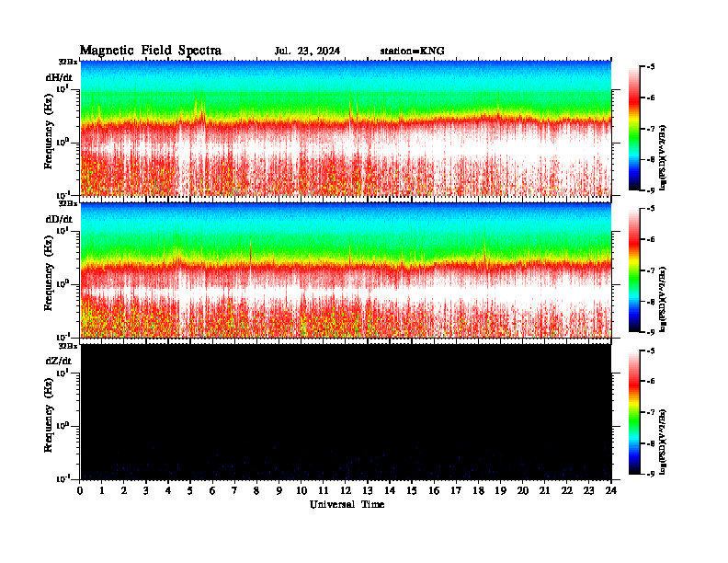
Task: Click the "Magnetic Field Spectra" title
Action: pos(151,51)
